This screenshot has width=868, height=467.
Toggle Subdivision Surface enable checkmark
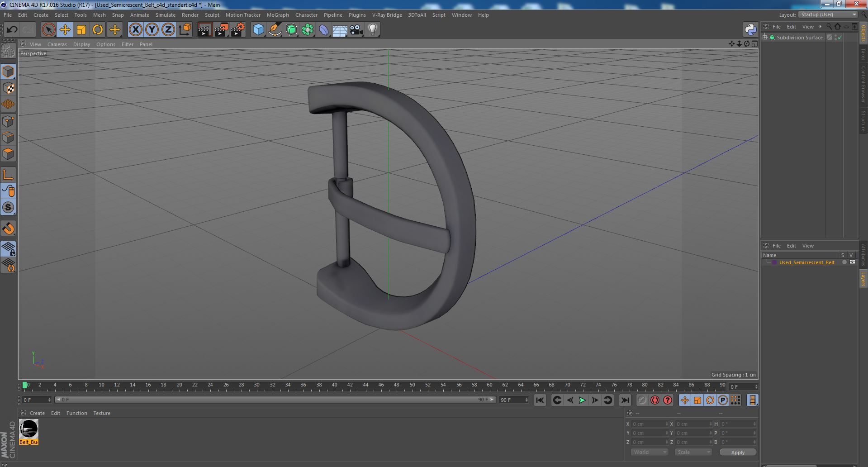coord(840,38)
